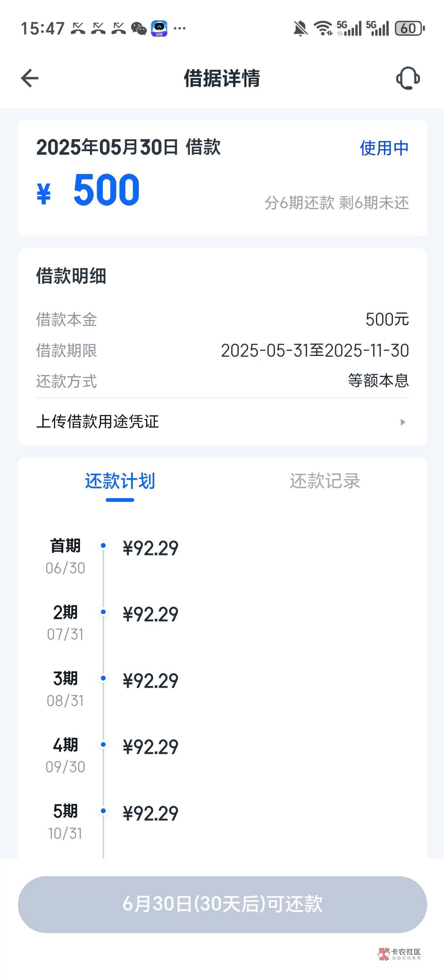Expand the arrow beside 上传借款用途凭证
Image resolution: width=444 pixels, height=980 pixels.
[x=403, y=422]
